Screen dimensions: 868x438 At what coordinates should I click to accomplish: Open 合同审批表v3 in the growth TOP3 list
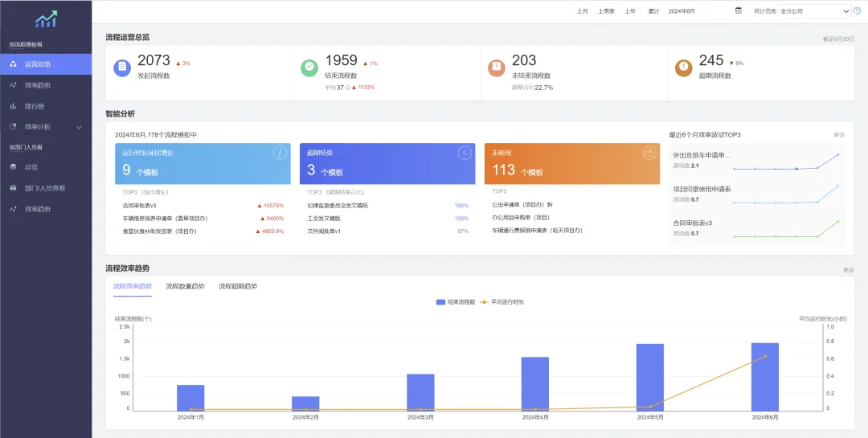click(140, 206)
